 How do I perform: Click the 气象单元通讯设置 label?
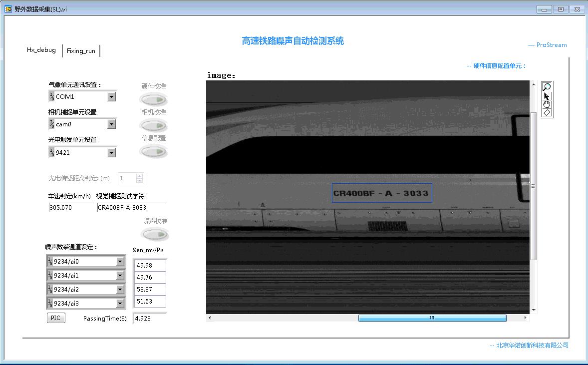pos(75,85)
